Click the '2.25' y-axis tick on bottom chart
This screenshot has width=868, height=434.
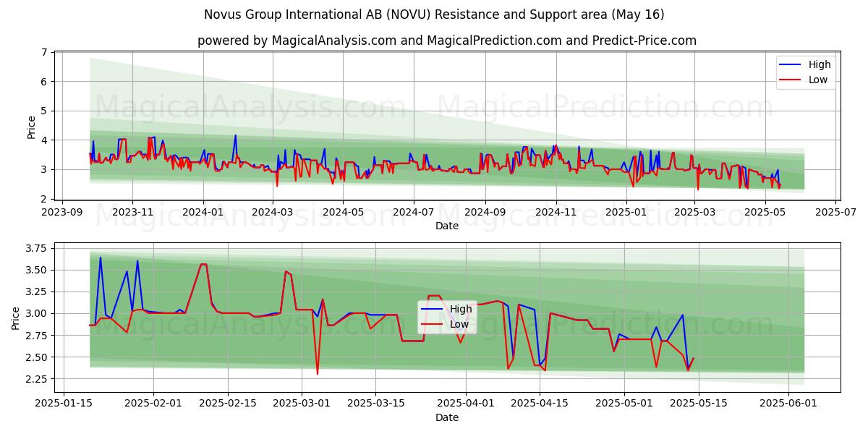(x=36, y=379)
